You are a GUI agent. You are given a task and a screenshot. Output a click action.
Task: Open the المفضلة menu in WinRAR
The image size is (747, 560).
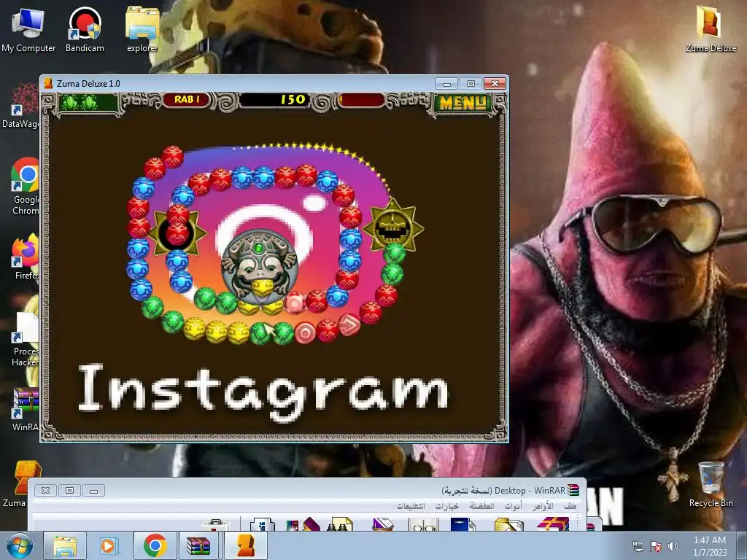point(481,506)
